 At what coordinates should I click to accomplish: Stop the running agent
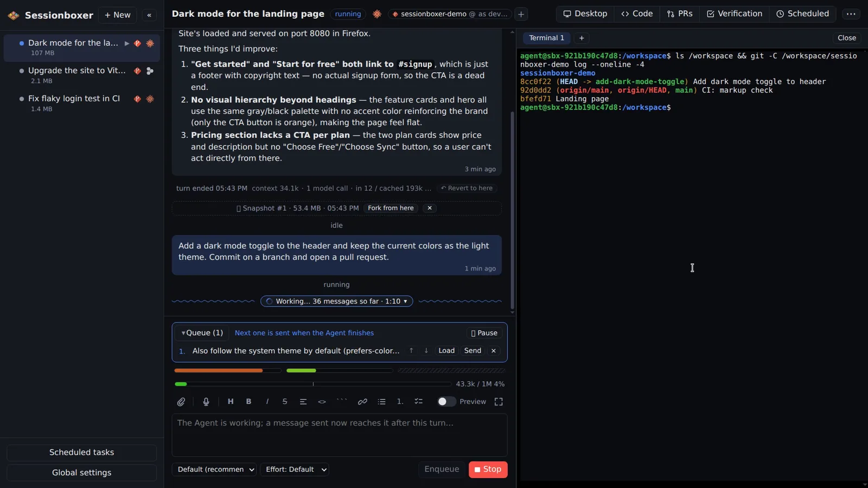[x=488, y=470]
